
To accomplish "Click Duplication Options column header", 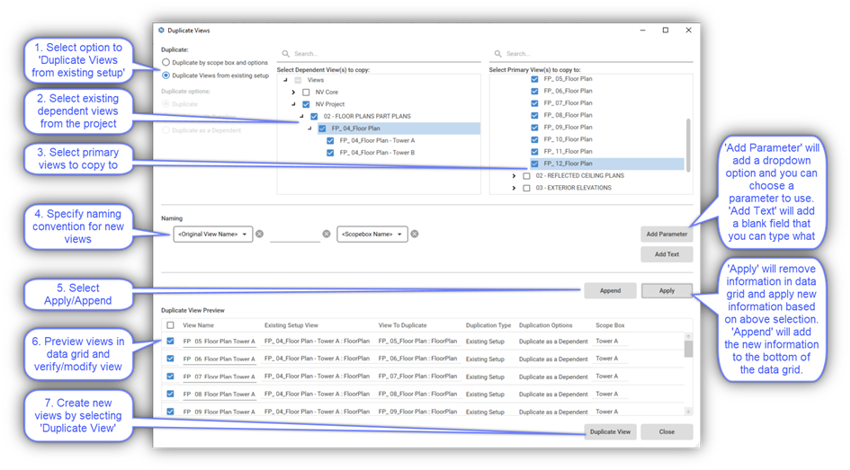I will (545, 325).
